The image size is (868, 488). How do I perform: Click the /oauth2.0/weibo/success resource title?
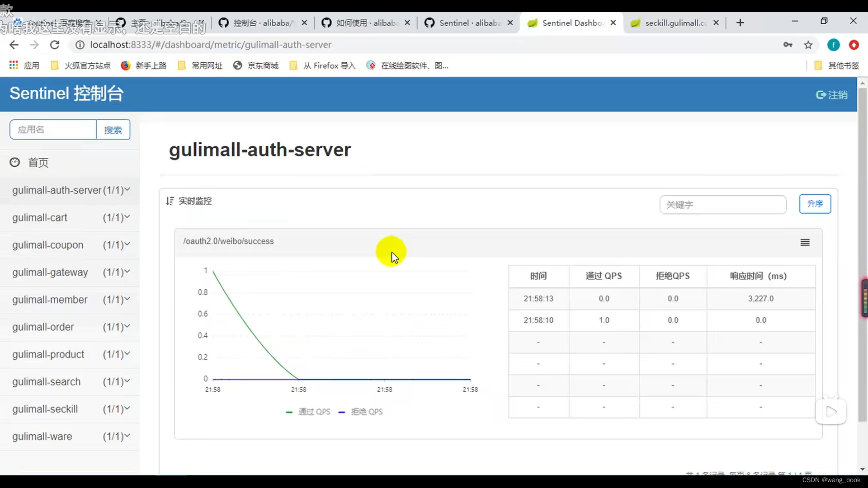click(228, 241)
